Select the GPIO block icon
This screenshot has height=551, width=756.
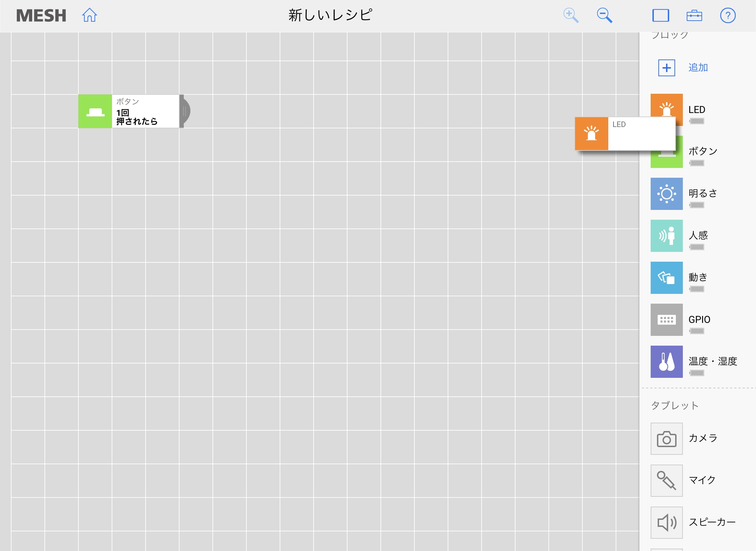coord(666,319)
